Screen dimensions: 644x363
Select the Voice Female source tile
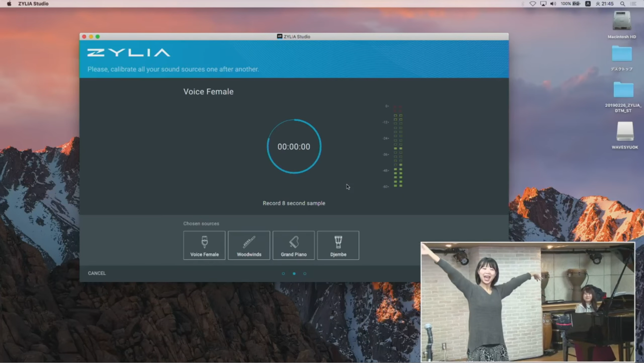pyautogui.click(x=204, y=245)
